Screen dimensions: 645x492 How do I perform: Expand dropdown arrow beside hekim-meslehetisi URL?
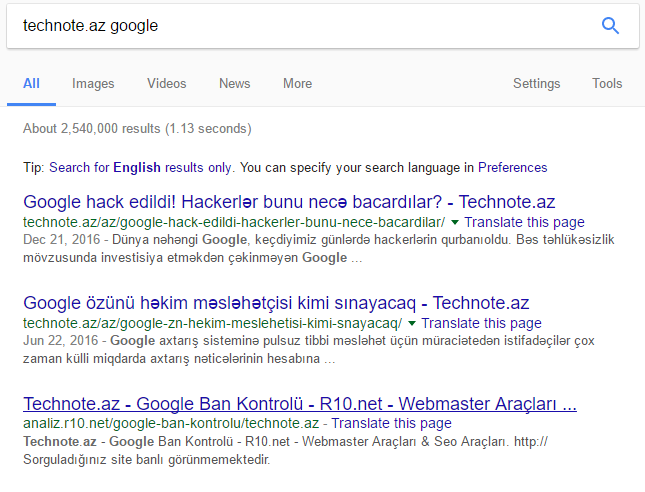pos(412,324)
